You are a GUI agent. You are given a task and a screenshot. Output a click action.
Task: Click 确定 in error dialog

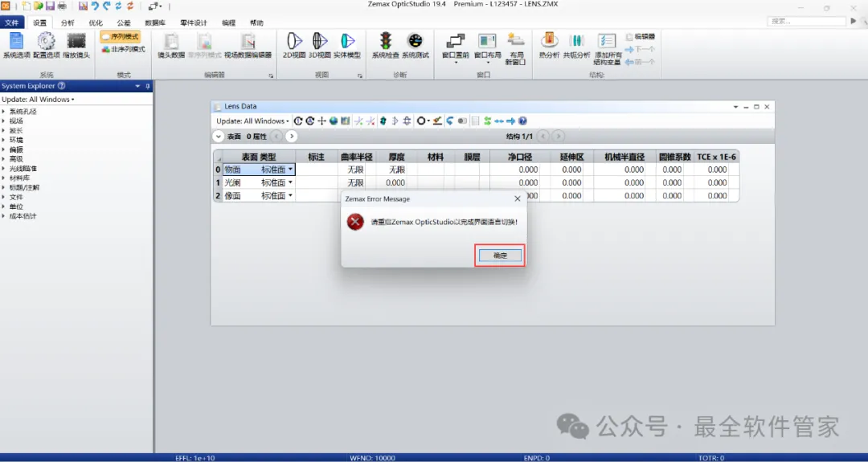500,255
